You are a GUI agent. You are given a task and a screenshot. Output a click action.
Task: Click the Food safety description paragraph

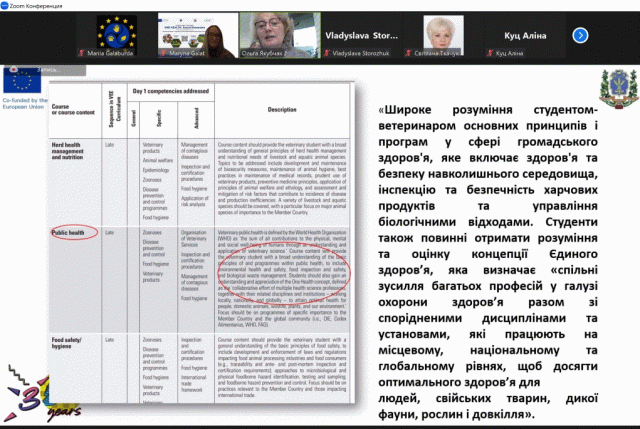pos(282,368)
